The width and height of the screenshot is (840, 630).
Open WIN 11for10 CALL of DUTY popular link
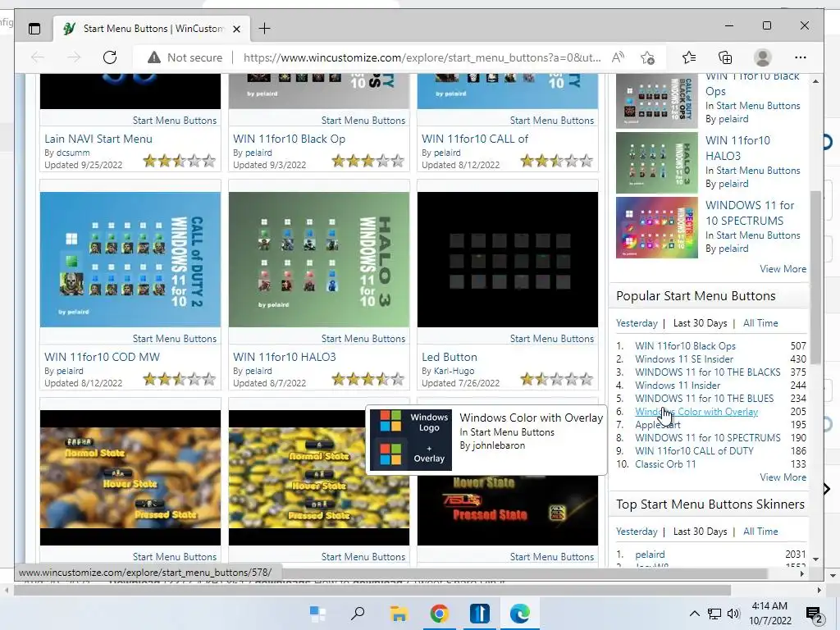[694, 451]
